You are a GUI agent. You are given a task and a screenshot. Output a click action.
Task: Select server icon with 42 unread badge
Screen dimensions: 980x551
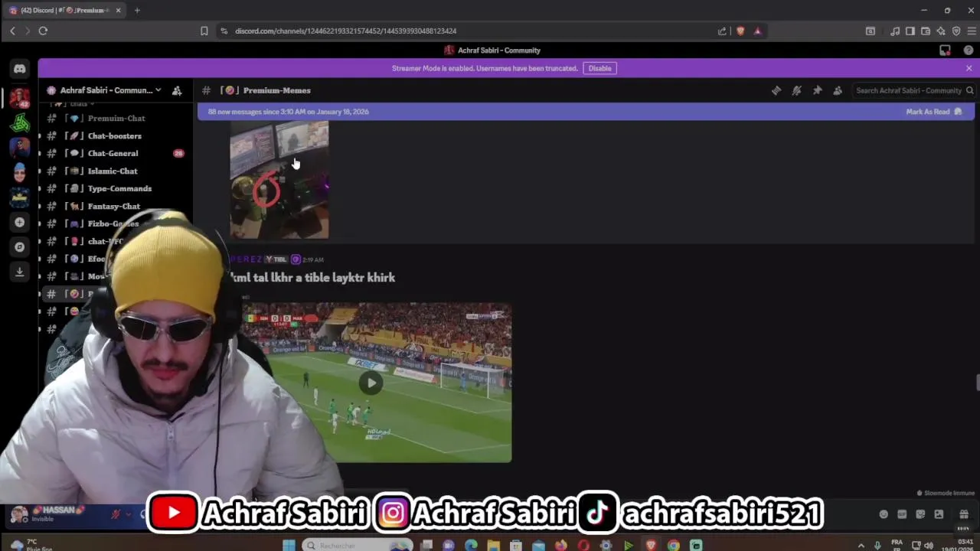point(20,97)
